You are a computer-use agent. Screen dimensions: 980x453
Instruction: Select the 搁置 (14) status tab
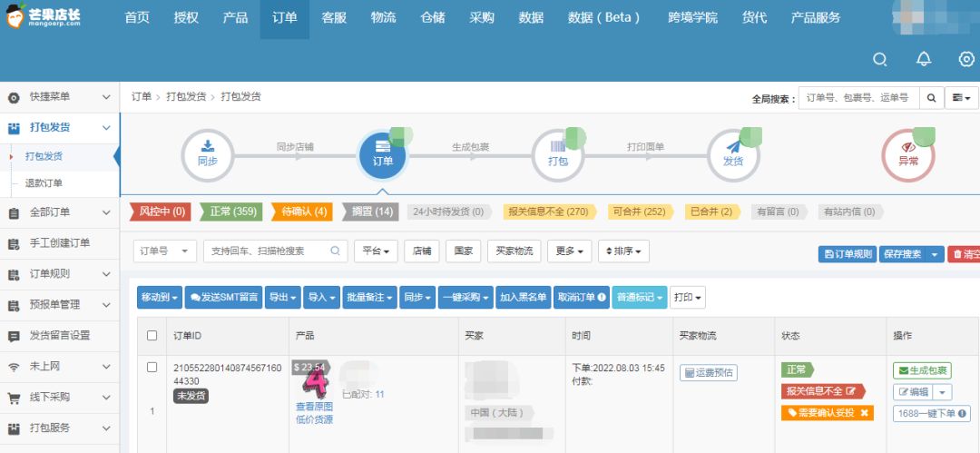click(372, 212)
